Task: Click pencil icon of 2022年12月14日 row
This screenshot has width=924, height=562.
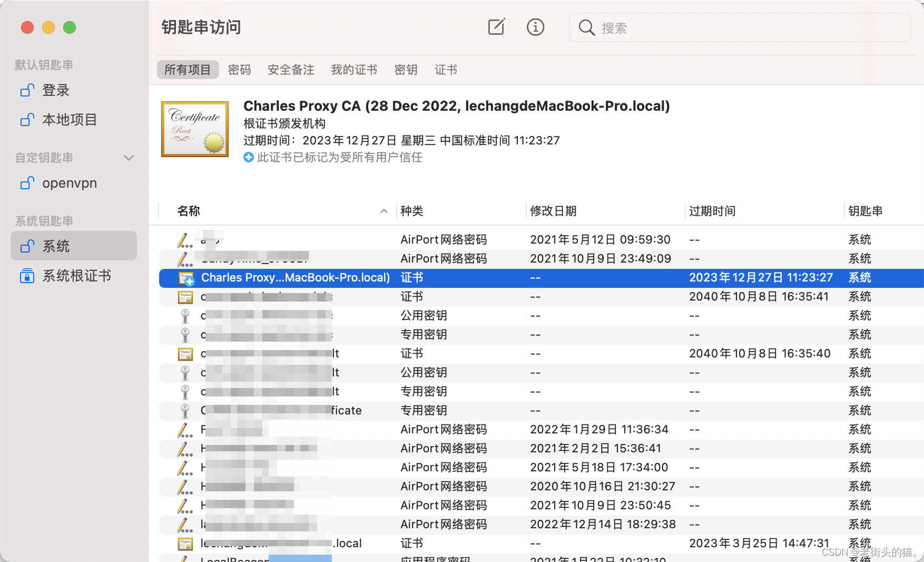Action: coord(185,525)
